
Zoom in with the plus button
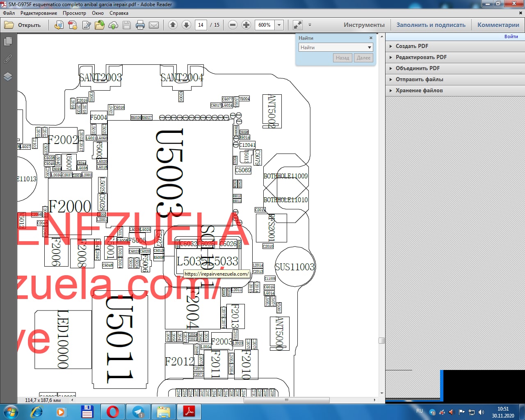(x=246, y=25)
